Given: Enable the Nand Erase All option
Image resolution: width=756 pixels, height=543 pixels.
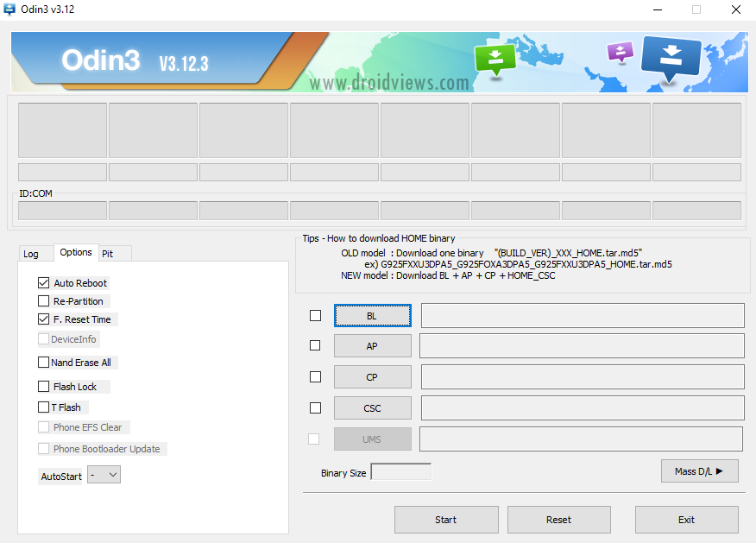Looking at the screenshot, I should click(x=43, y=363).
